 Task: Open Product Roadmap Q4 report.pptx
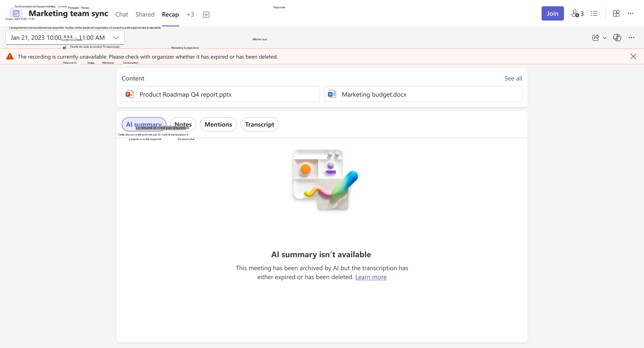[x=220, y=94]
